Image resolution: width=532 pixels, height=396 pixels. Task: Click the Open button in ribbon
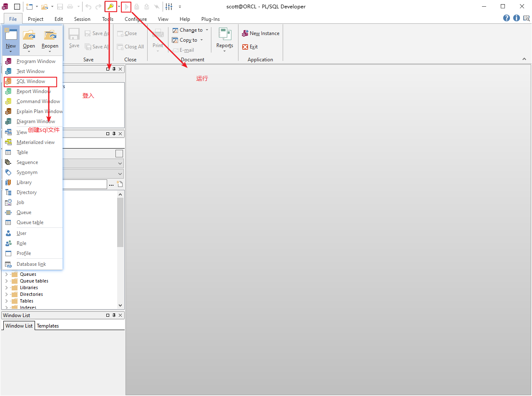coord(29,40)
